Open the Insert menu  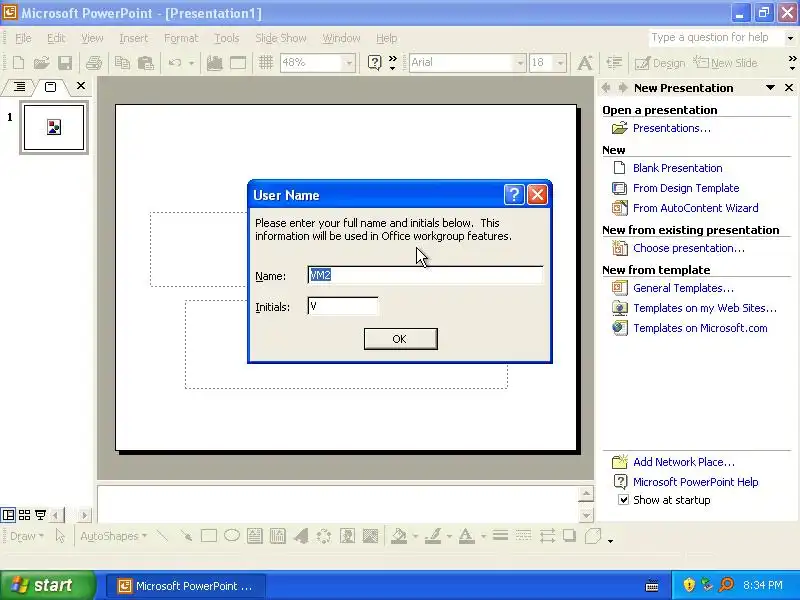pyautogui.click(x=134, y=38)
